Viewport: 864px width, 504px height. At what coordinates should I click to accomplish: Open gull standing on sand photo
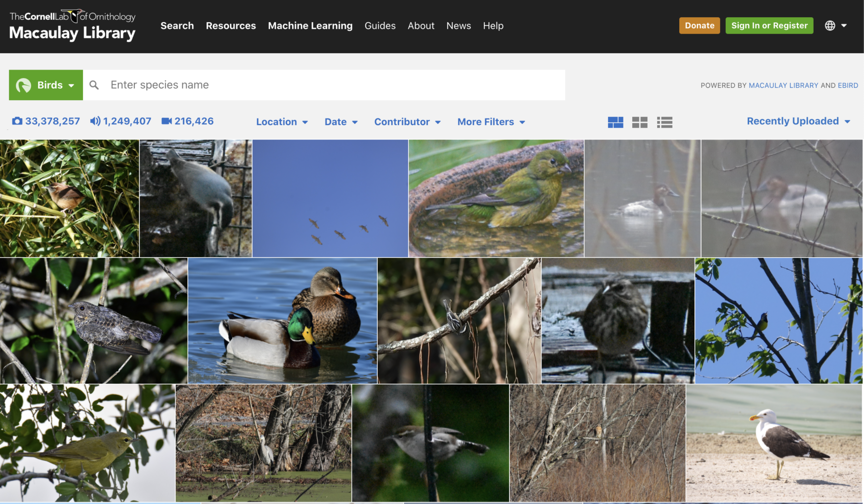774,443
